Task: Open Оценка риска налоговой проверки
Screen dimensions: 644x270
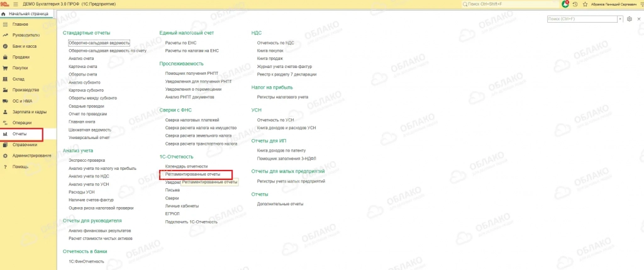Action: coord(101,208)
